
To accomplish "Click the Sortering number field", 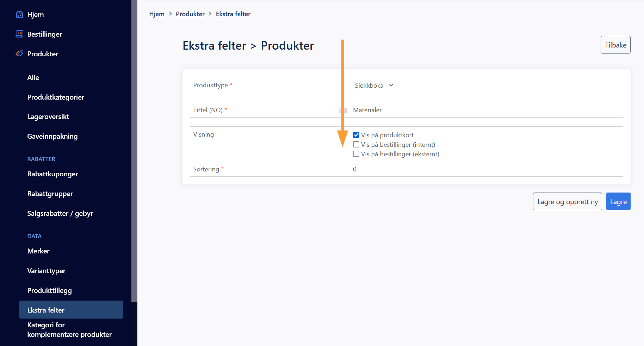I will click(x=486, y=169).
